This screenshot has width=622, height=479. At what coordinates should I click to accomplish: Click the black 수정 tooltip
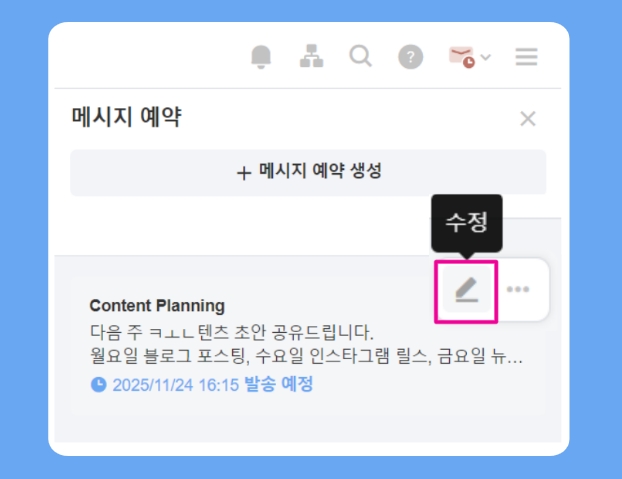(467, 223)
